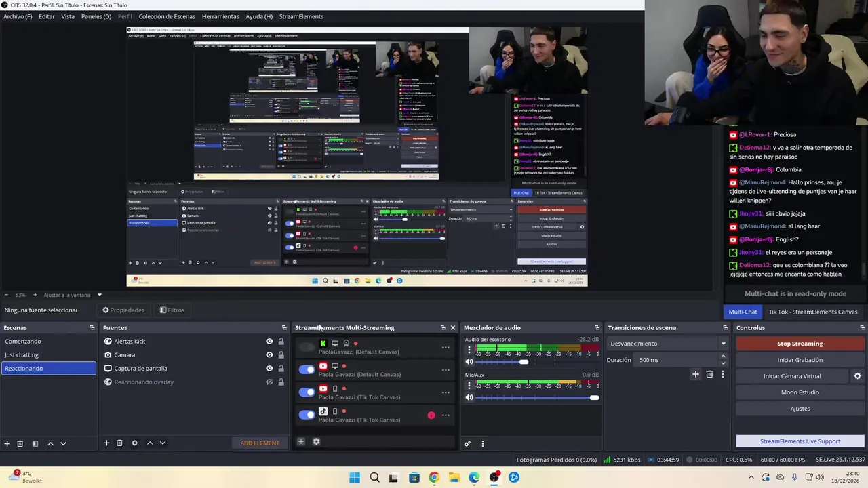Undock the Escenas panel
This screenshot has height=488, width=868.
[x=92, y=327]
